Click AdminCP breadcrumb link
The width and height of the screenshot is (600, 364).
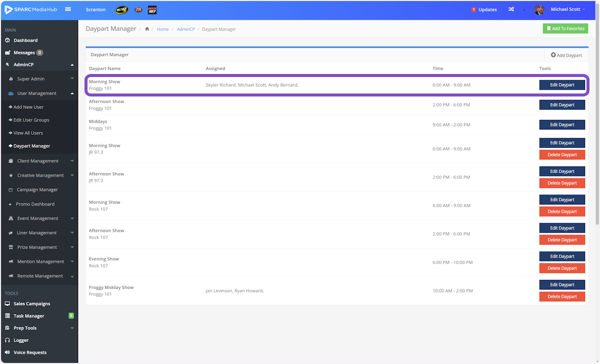click(185, 29)
